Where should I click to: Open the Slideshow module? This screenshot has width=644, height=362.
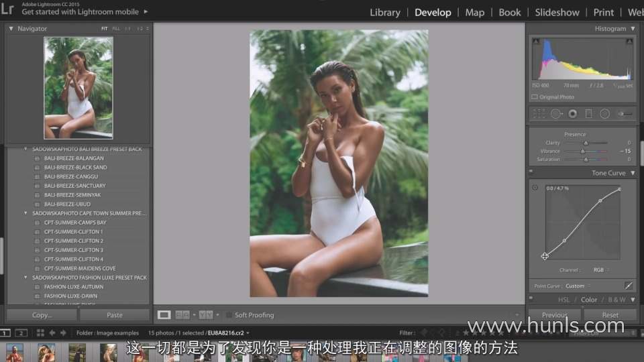tap(557, 12)
